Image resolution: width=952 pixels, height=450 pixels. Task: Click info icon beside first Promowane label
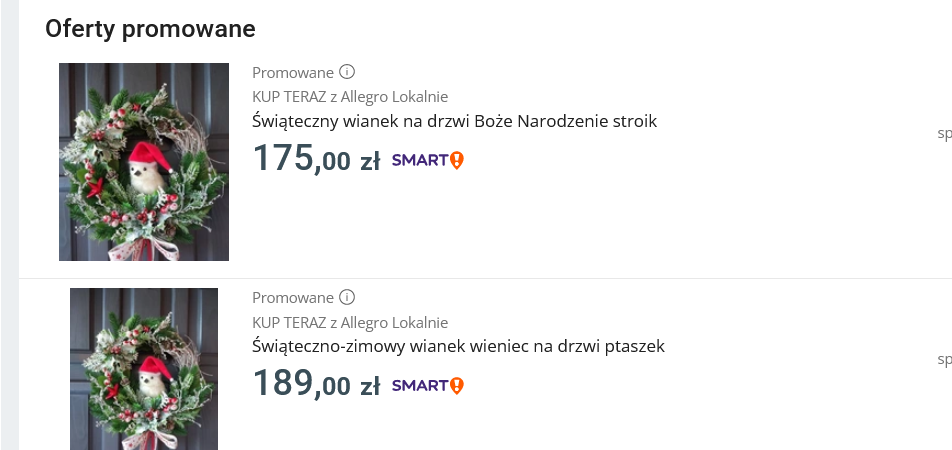click(x=347, y=72)
